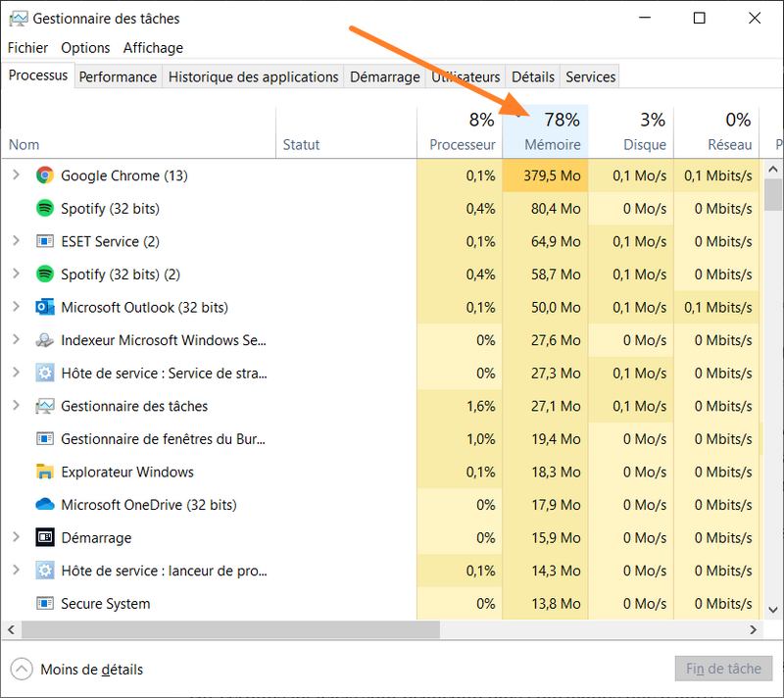Open the Options menu
This screenshot has width=784, height=698.
point(85,47)
